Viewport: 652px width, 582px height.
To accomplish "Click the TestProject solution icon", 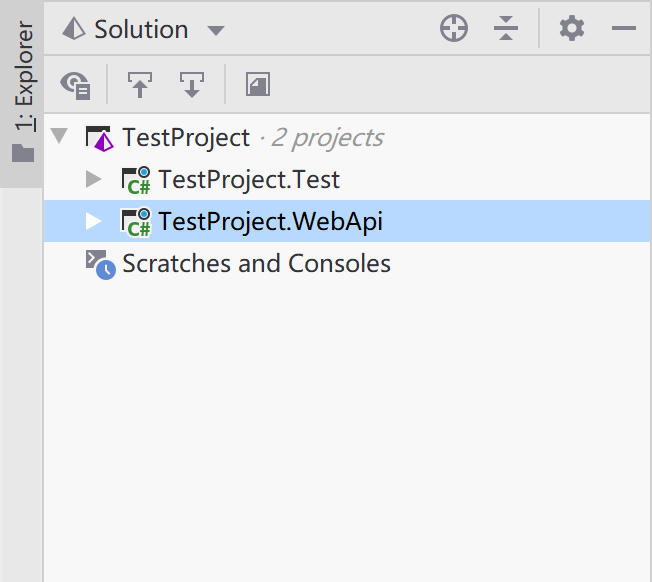I will (100, 138).
